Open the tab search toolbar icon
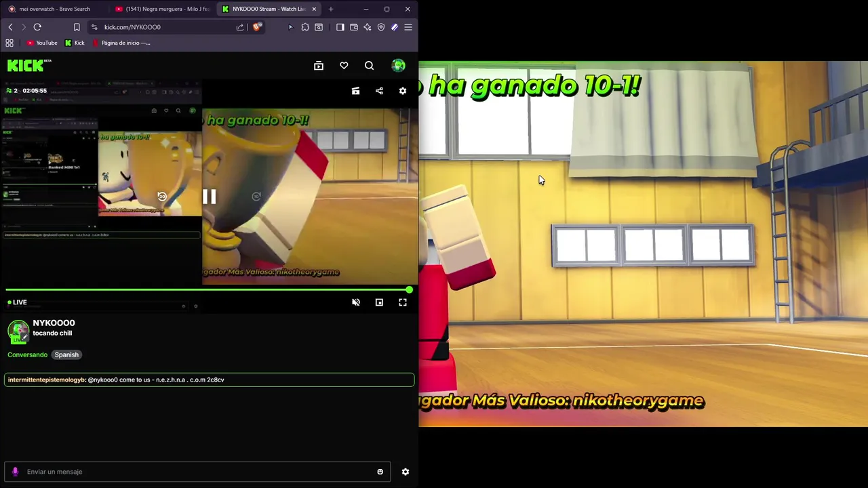Image resolution: width=868 pixels, height=488 pixels. coord(319,27)
